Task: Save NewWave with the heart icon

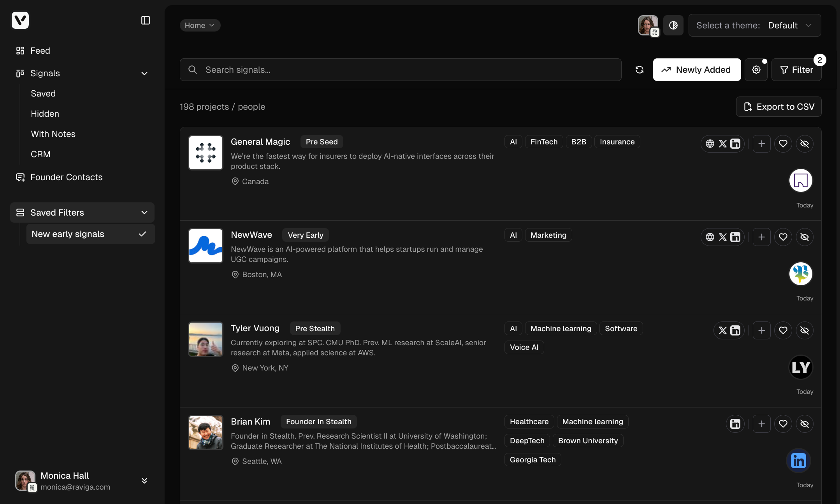Action: [x=783, y=237]
